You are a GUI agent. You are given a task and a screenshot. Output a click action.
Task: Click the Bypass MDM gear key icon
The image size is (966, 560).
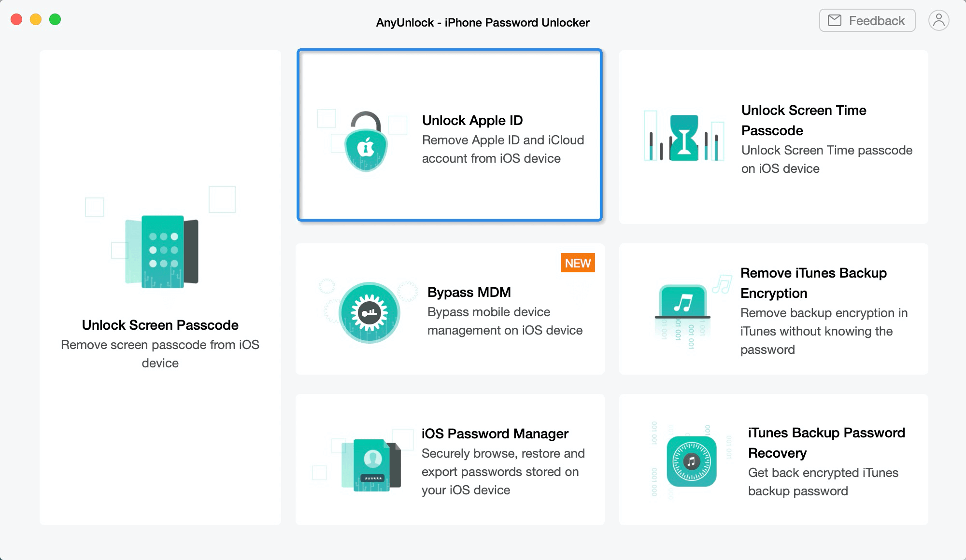(x=369, y=313)
